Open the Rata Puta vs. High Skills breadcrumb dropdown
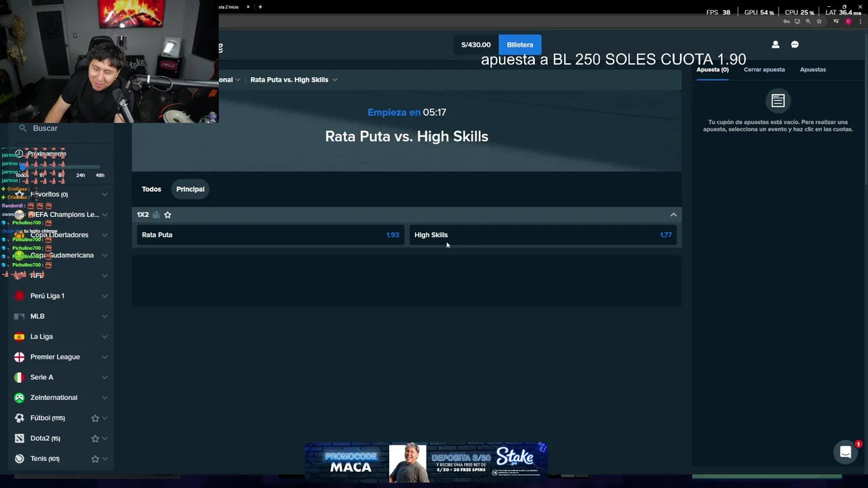Image resolution: width=868 pixels, height=488 pixels. (294, 80)
